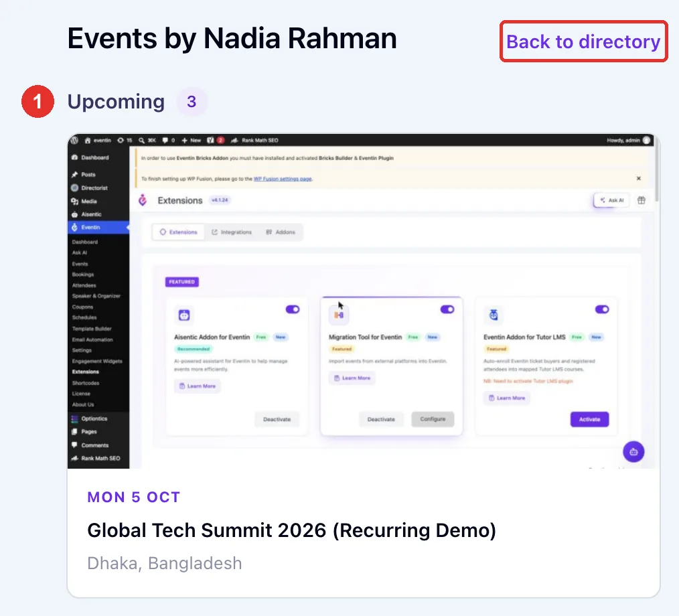
Task: Click the event card screenshot thumbnail
Action: click(364, 301)
